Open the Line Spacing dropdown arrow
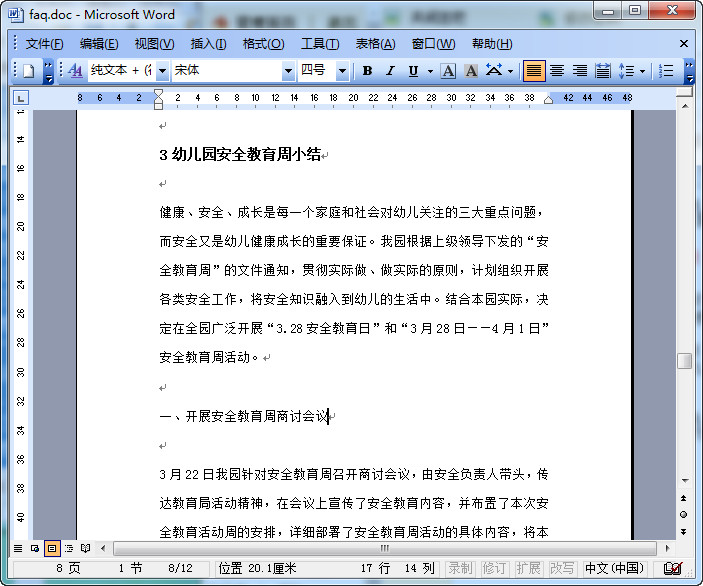 (x=642, y=71)
